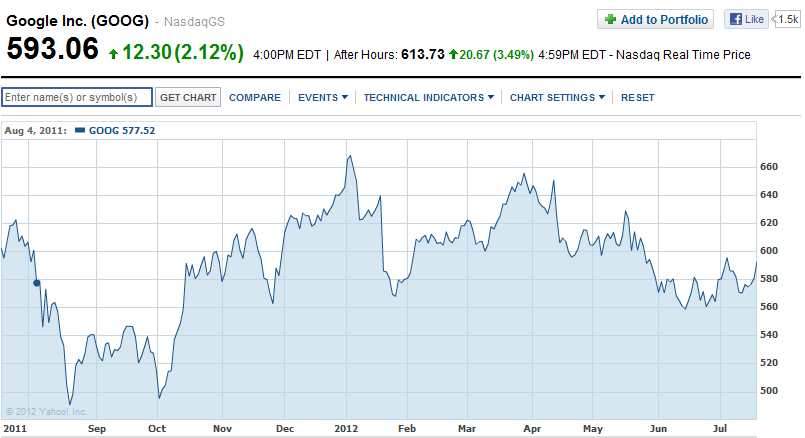Click the 'Nov' x-axis label
This screenshot has height=438, width=805.
tap(222, 428)
